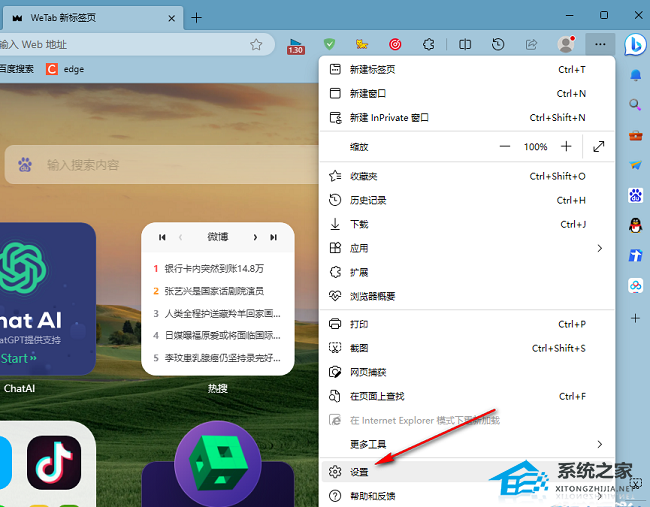
Task: Select 在页面上查找 menu item
Action: [467, 397]
